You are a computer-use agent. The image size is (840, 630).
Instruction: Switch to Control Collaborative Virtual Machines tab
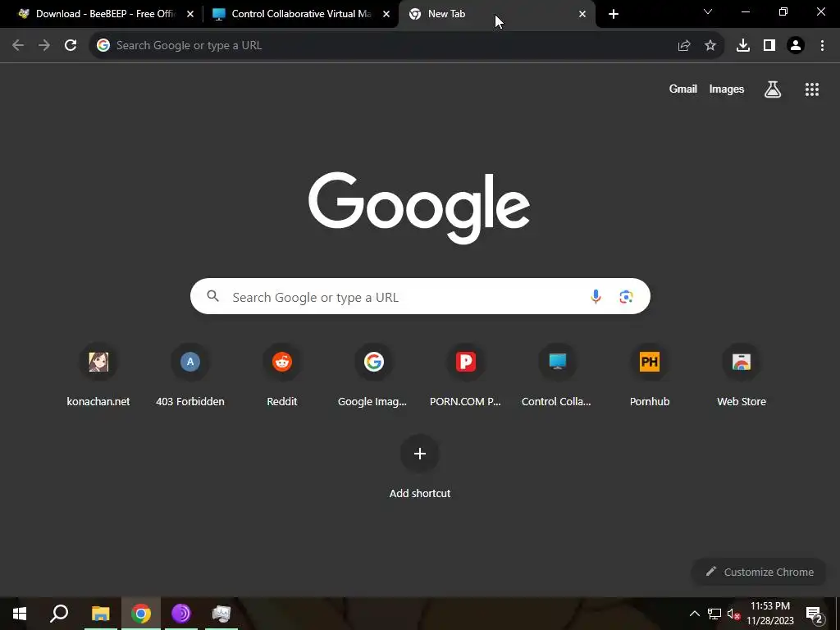(300, 14)
